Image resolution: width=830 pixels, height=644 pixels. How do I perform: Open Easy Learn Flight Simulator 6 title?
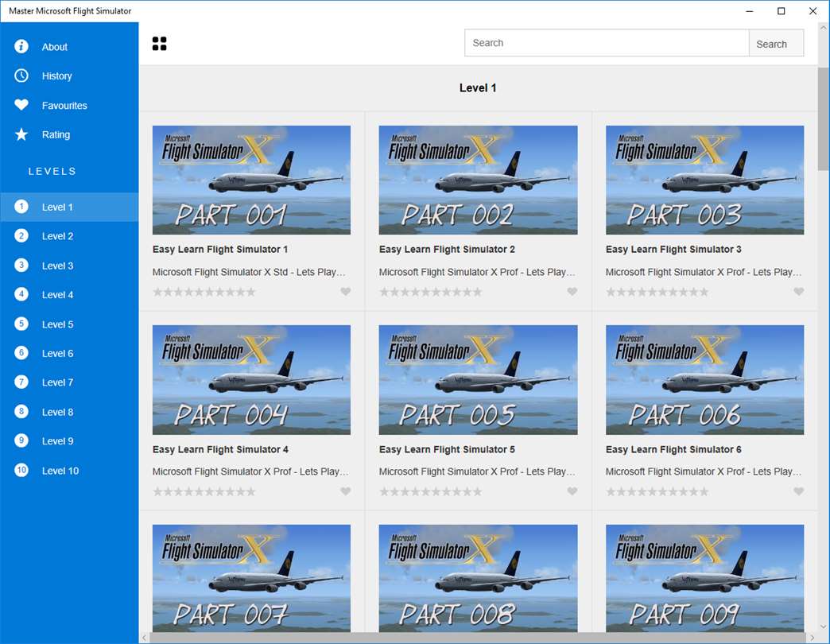(673, 449)
